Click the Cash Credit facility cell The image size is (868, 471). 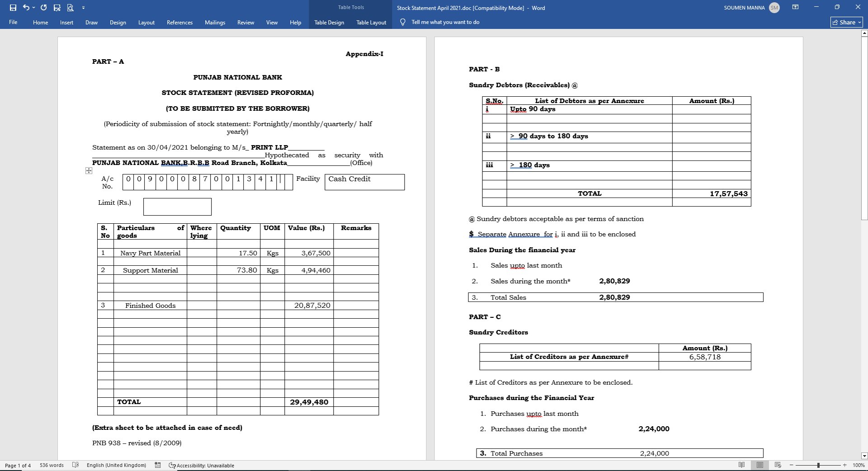point(364,182)
